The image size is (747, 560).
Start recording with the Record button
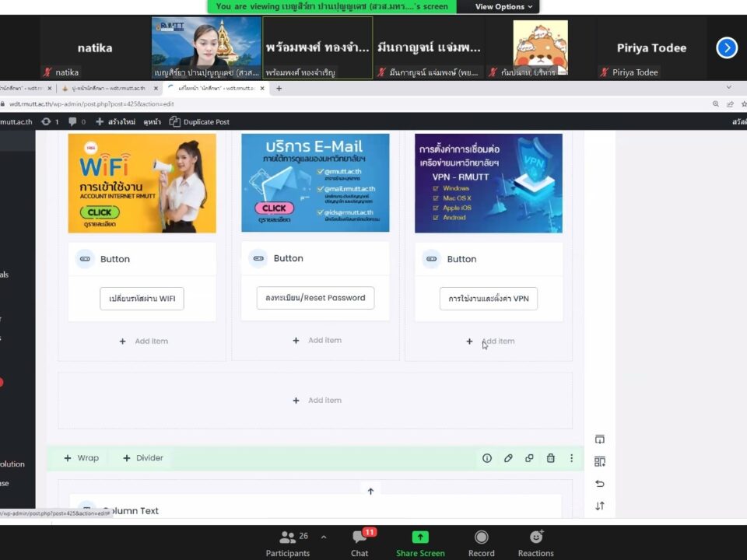pyautogui.click(x=481, y=544)
